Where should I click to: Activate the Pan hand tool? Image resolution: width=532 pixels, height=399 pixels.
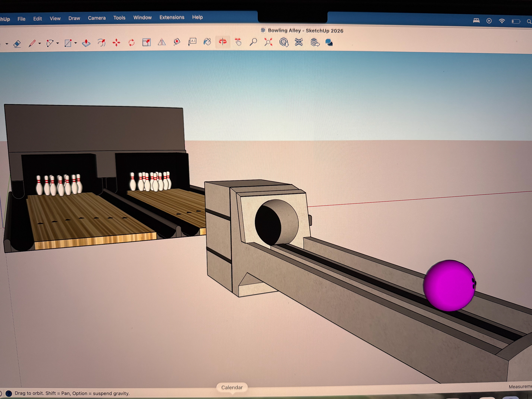238,42
